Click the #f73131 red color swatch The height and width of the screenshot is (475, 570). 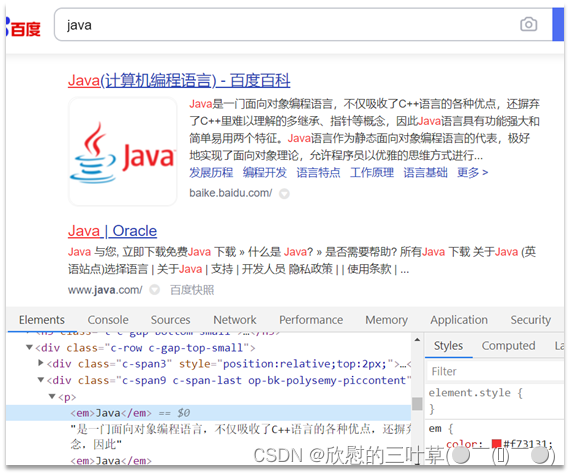point(496,444)
